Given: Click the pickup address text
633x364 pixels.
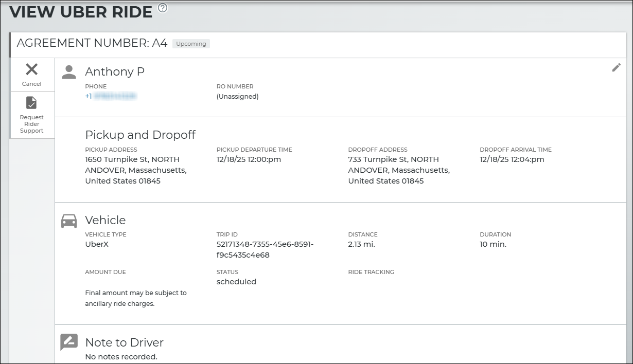Looking at the screenshot, I should (135, 170).
